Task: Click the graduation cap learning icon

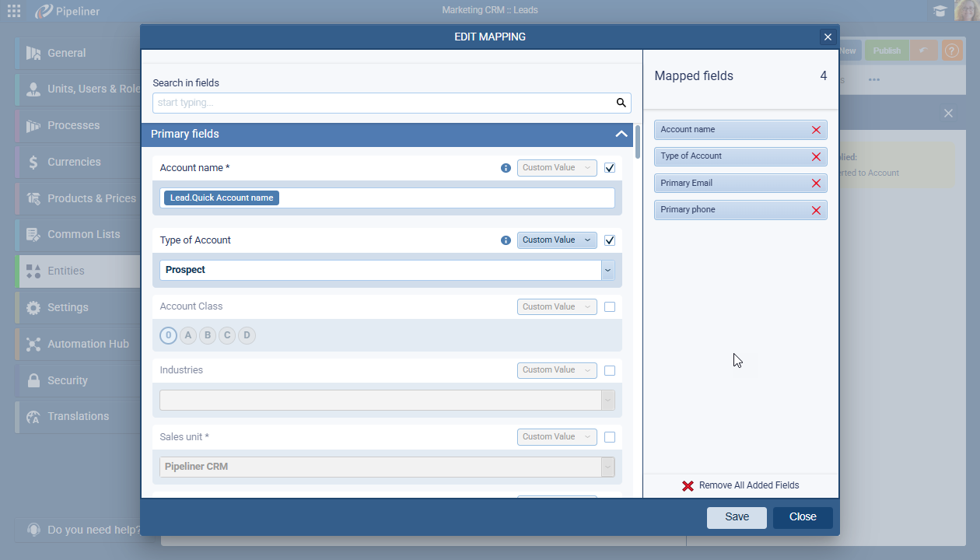Action: tap(940, 11)
